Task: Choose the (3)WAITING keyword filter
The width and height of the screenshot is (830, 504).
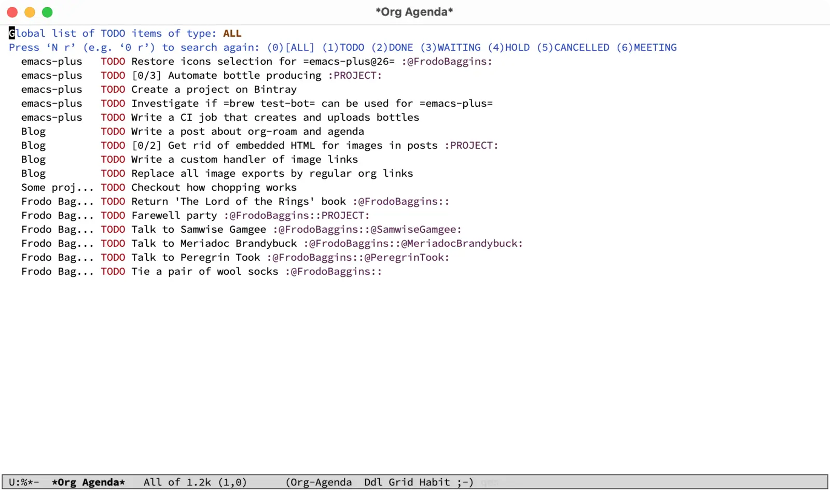Action: click(450, 47)
